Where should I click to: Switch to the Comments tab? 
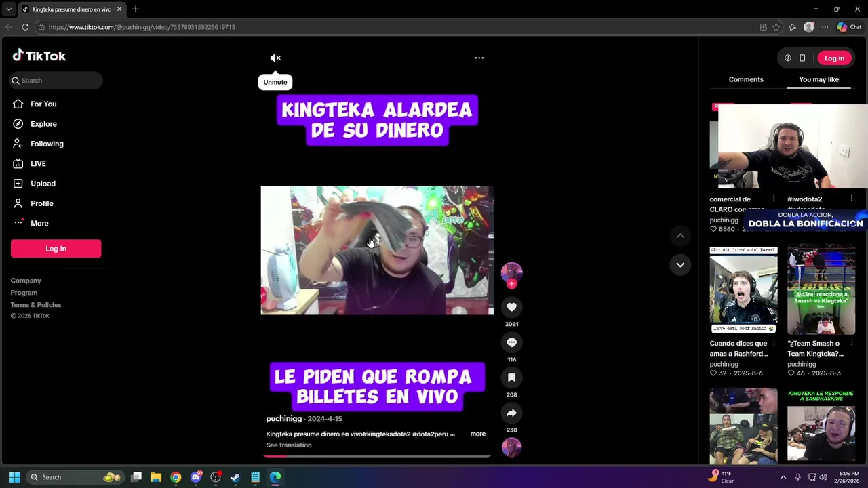tap(746, 79)
